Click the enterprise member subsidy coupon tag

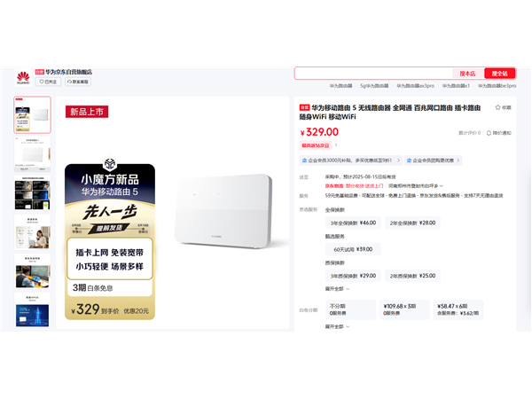pos(351,160)
